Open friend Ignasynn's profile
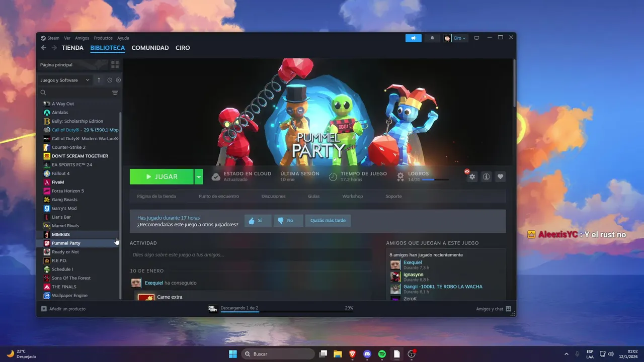 pos(414,275)
